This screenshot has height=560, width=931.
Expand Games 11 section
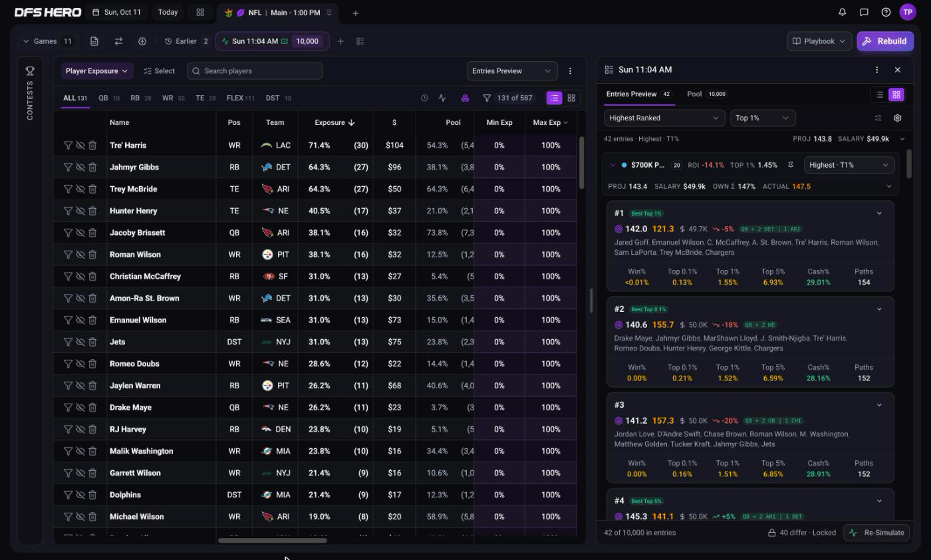point(48,41)
